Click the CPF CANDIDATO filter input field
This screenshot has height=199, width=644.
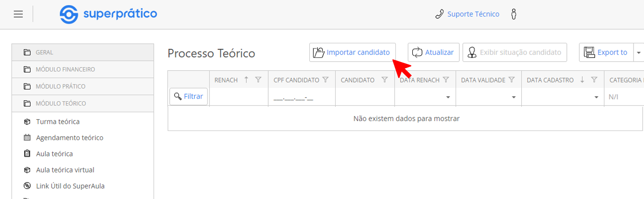pos(301,97)
